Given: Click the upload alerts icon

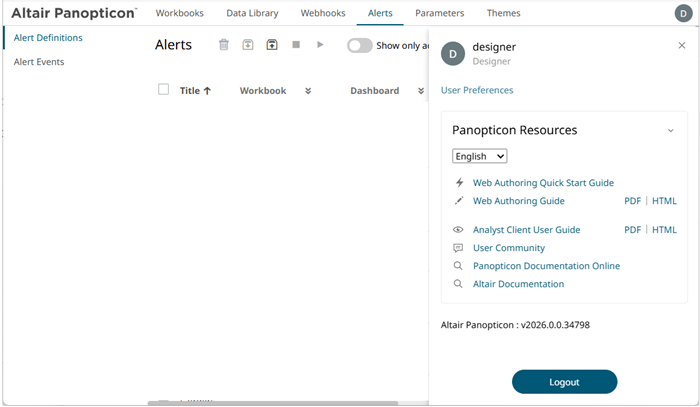Looking at the screenshot, I should click(x=271, y=45).
